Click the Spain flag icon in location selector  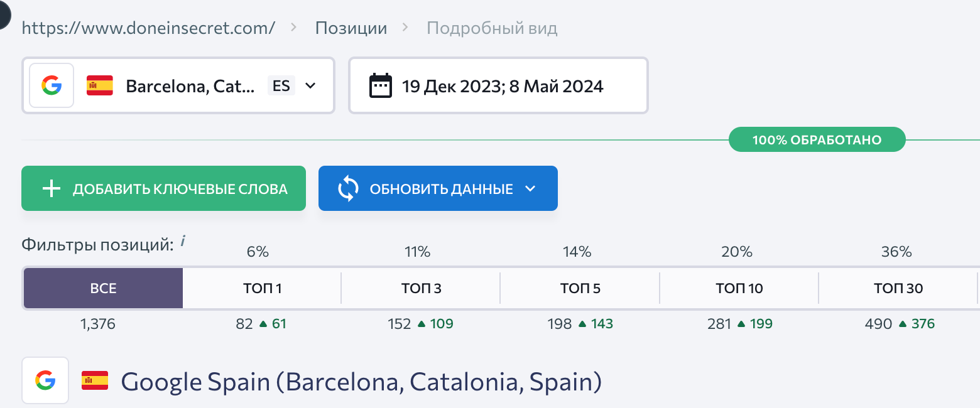coord(100,85)
